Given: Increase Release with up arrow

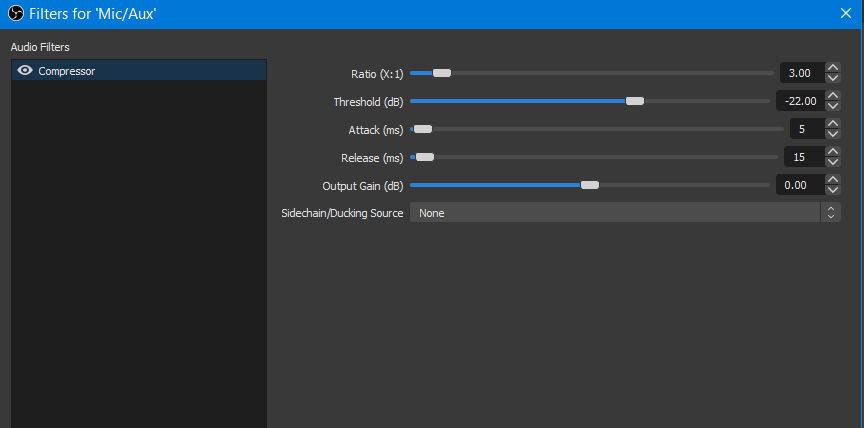Looking at the screenshot, I should pos(833,152).
